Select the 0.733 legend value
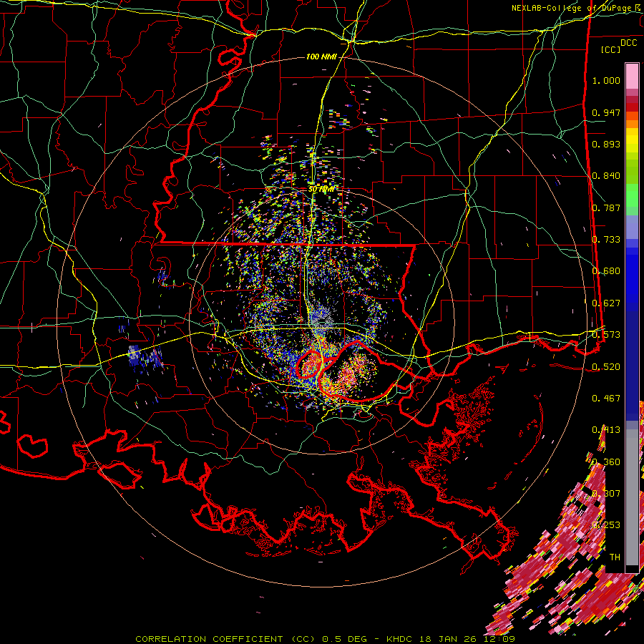644x644 pixels. pos(606,240)
